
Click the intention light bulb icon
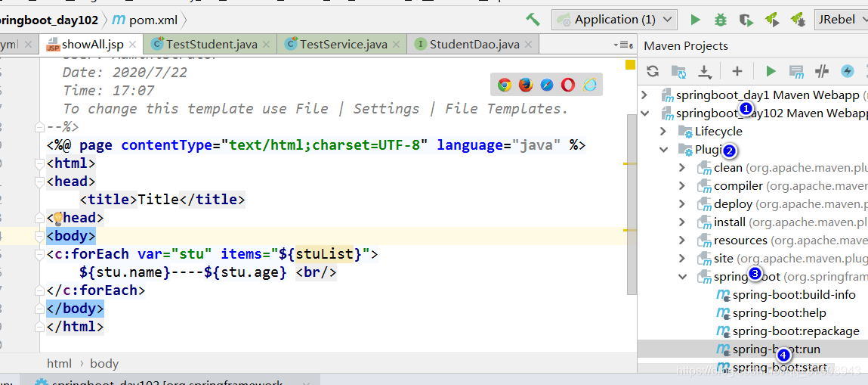click(59, 218)
